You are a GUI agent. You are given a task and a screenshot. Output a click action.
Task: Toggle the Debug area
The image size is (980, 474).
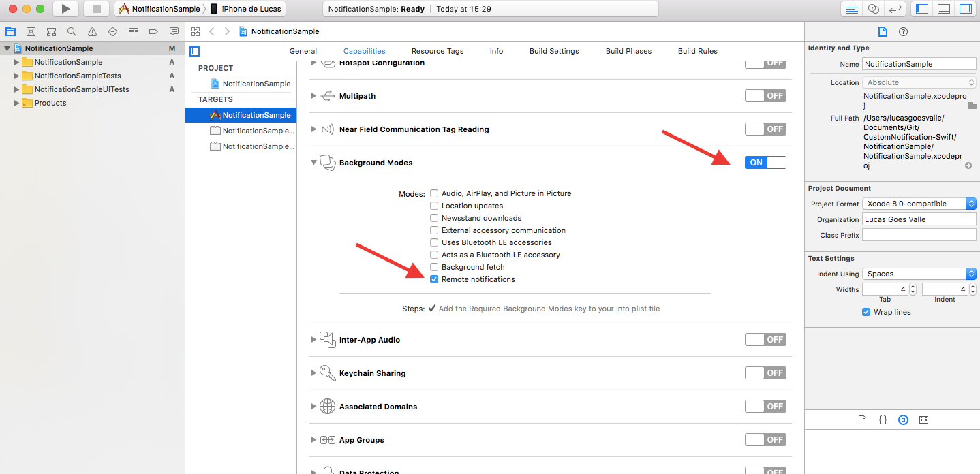(x=944, y=9)
